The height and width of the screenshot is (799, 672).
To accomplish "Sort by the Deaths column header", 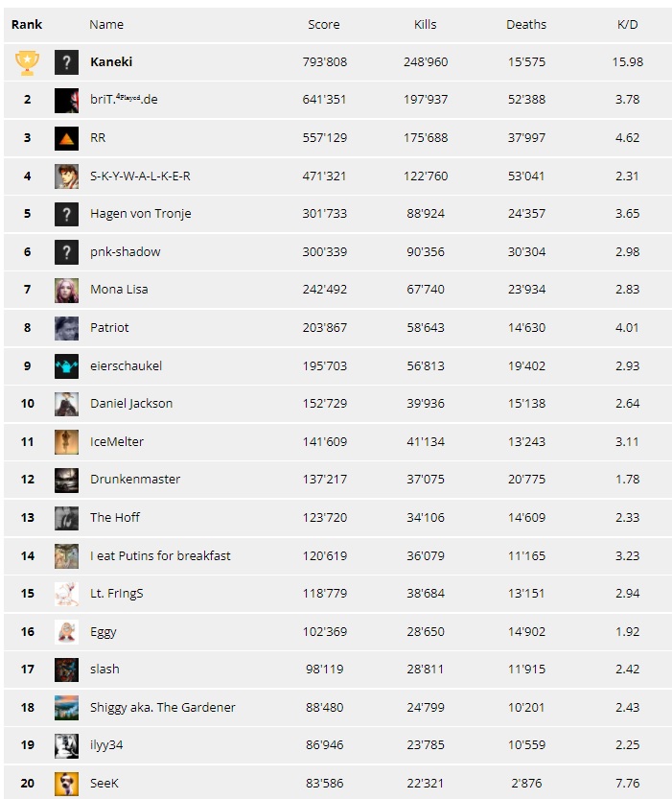I will (x=526, y=25).
